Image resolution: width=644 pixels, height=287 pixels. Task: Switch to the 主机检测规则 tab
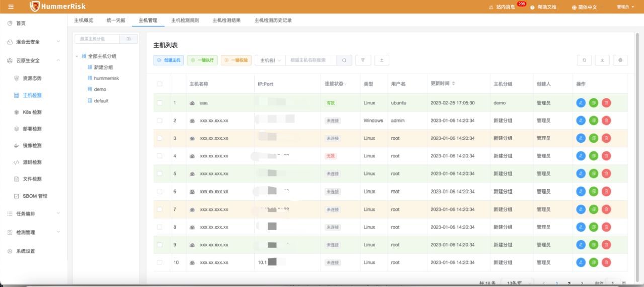tap(185, 20)
